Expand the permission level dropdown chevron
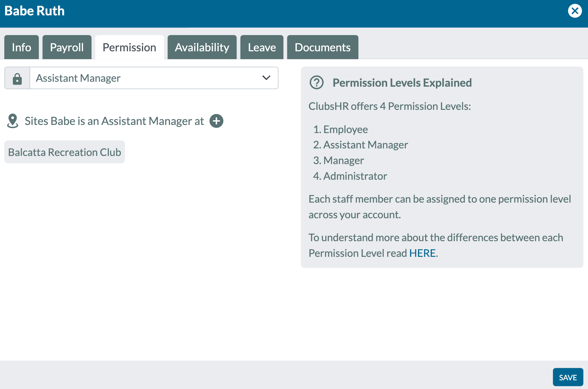Screen dimensions: 588x389 (x=266, y=78)
